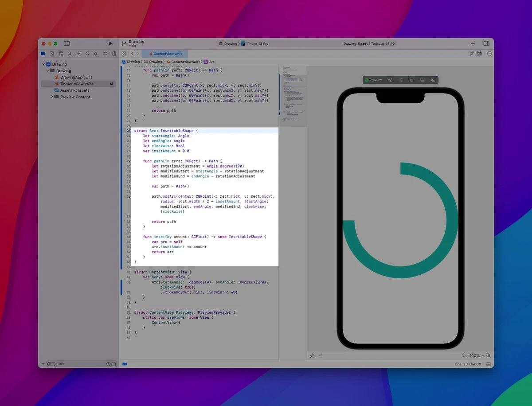Click the Run (play) button

(110, 43)
